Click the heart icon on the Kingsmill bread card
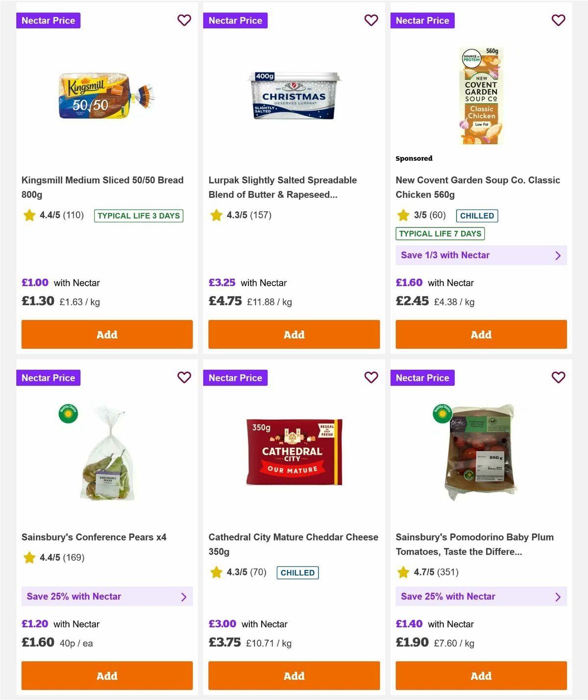 tap(184, 20)
